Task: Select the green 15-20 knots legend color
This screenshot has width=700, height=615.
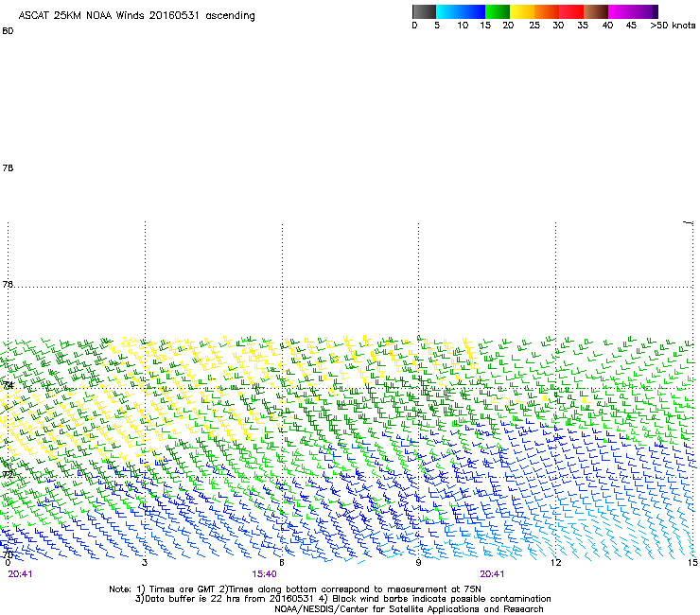Action: coord(498,11)
